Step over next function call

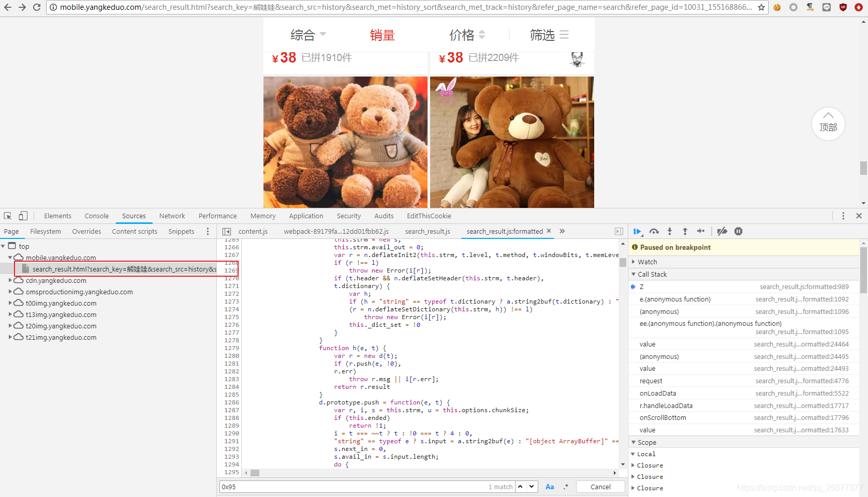(x=654, y=231)
